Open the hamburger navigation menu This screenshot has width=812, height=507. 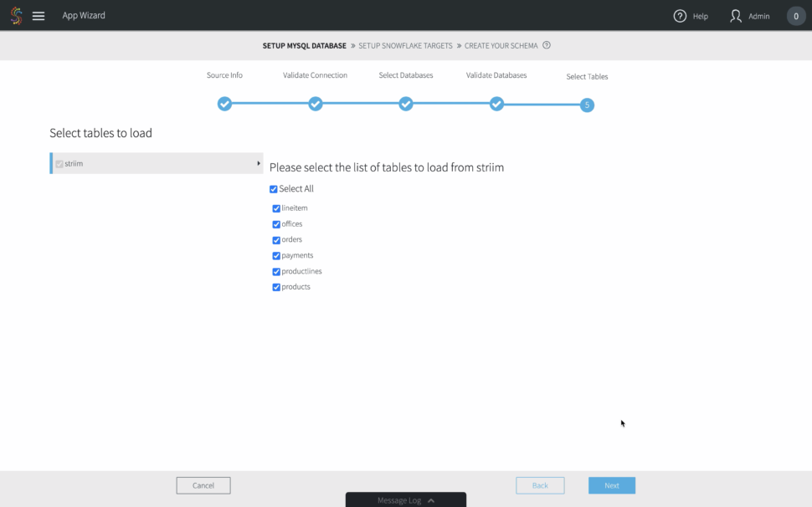click(37, 14)
